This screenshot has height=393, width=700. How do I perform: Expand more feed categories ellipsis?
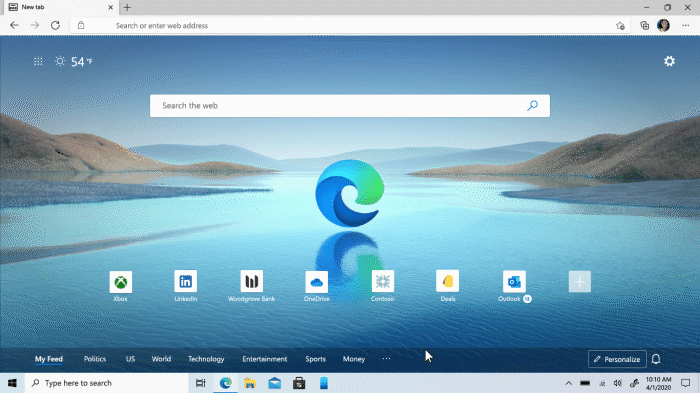pyautogui.click(x=386, y=359)
